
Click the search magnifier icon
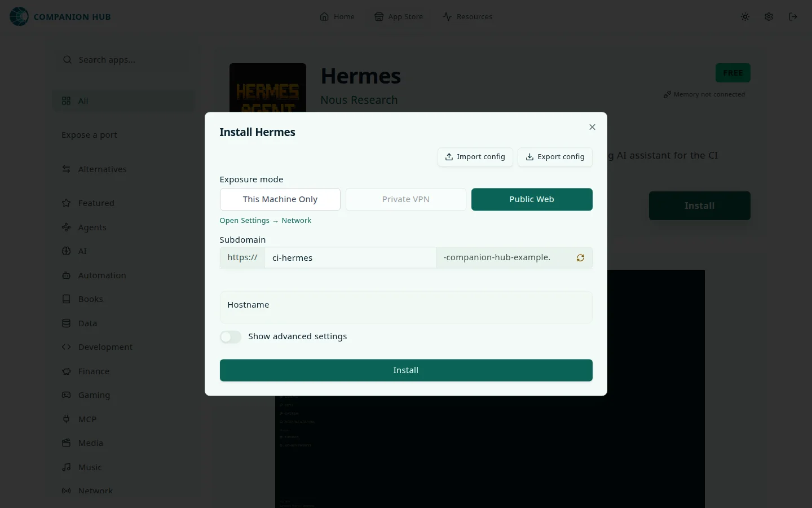[x=67, y=60]
